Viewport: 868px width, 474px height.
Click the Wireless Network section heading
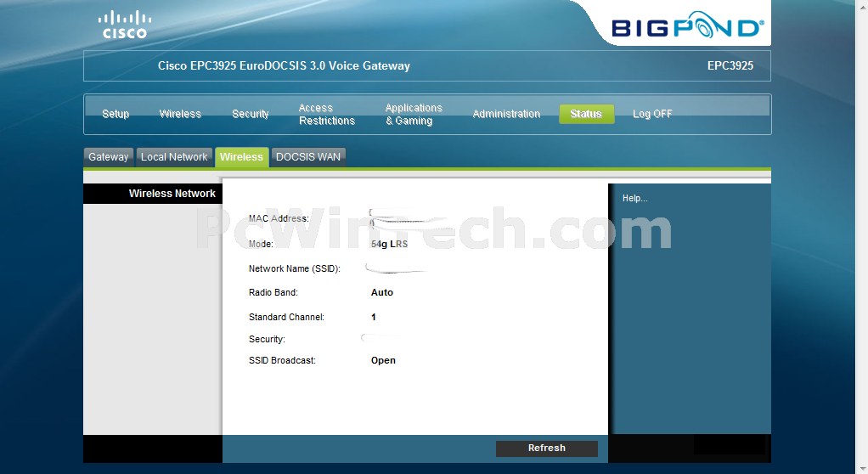click(172, 194)
